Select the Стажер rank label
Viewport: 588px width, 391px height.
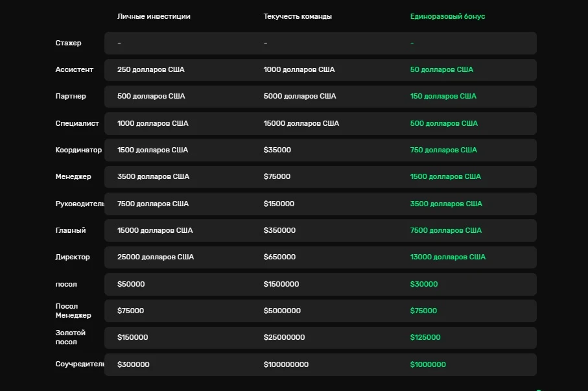coord(68,43)
